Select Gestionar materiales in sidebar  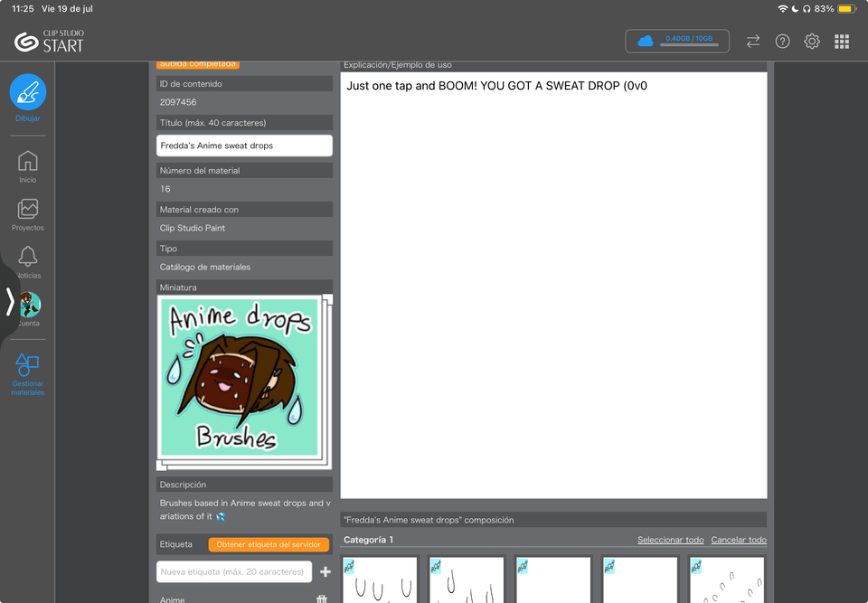pos(28,374)
